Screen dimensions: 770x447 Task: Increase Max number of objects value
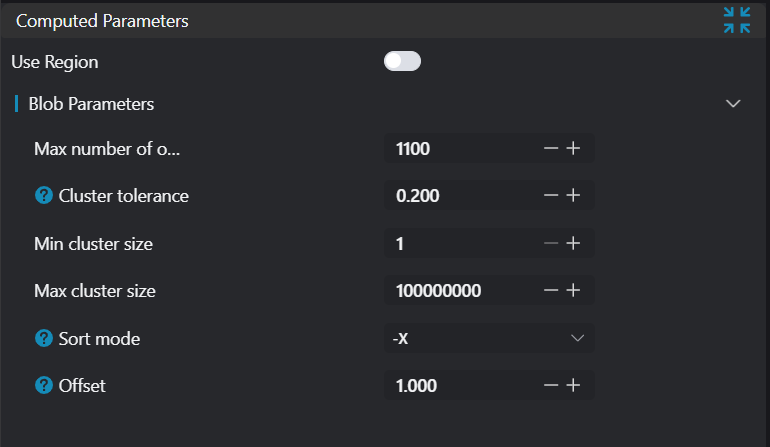click(x=574, y=149)
